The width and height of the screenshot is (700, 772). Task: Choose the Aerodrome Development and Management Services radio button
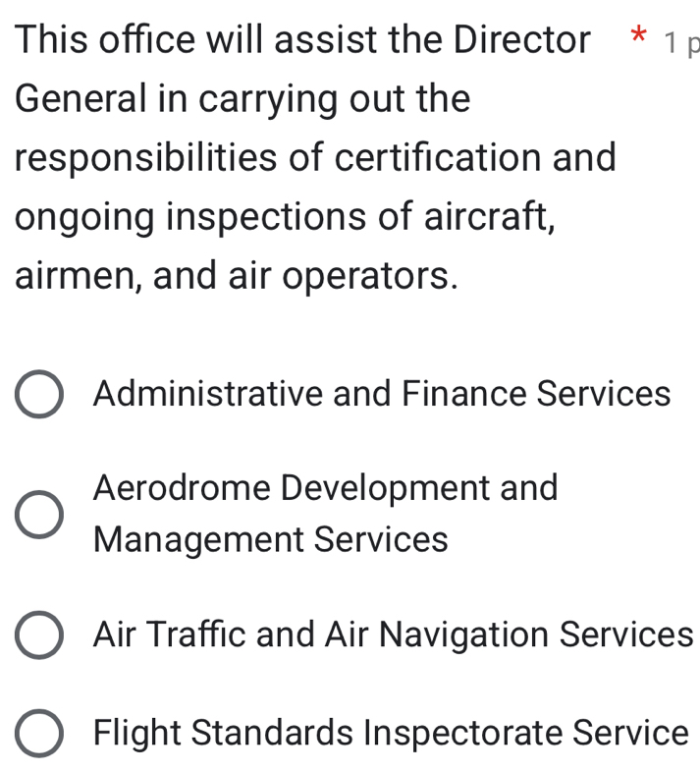pyautogui.click(x=41, y=515)
